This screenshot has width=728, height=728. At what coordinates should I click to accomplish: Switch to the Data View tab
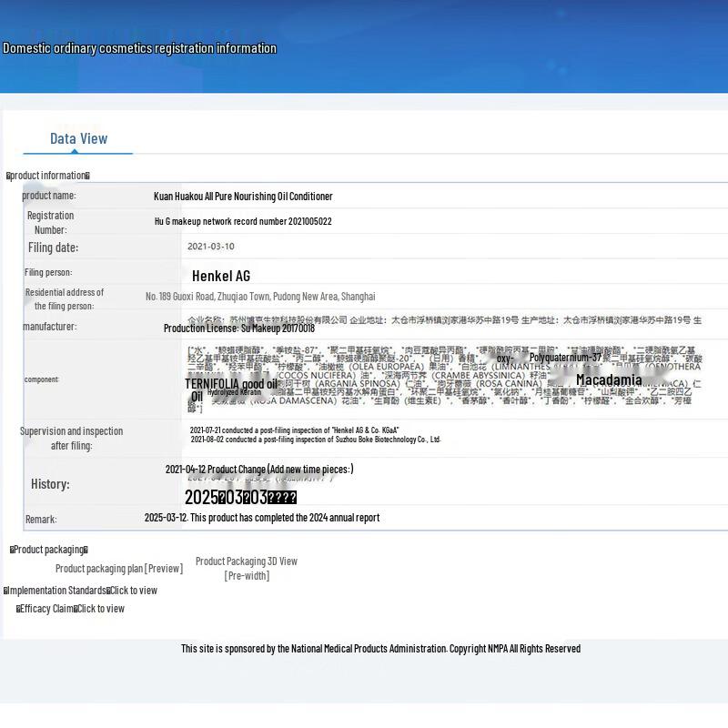(x=78, y=139)
